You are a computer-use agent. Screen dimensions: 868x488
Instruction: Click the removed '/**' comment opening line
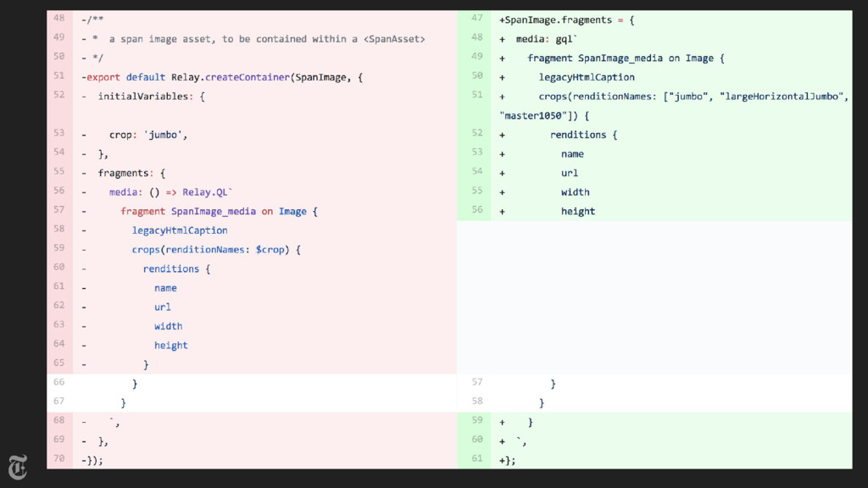tap(92, 20)
